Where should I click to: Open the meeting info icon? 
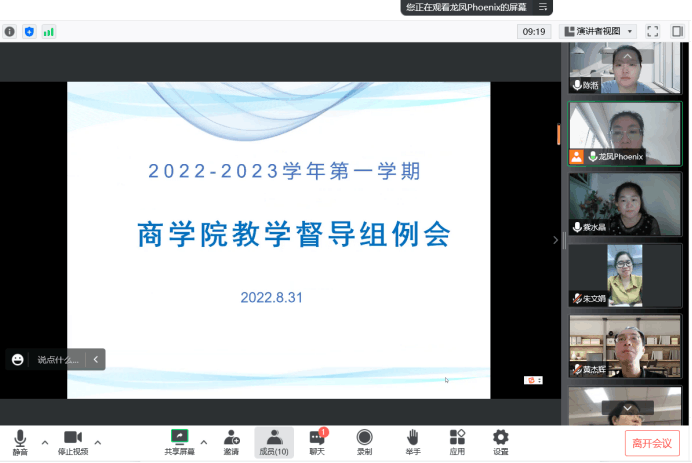[x=10, y=32]
